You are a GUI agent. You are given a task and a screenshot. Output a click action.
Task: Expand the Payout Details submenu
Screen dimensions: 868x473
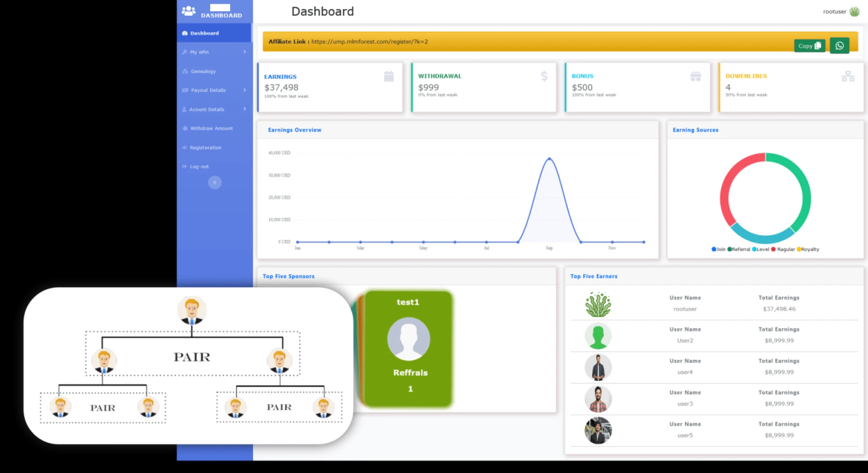[x=245, y=90]
